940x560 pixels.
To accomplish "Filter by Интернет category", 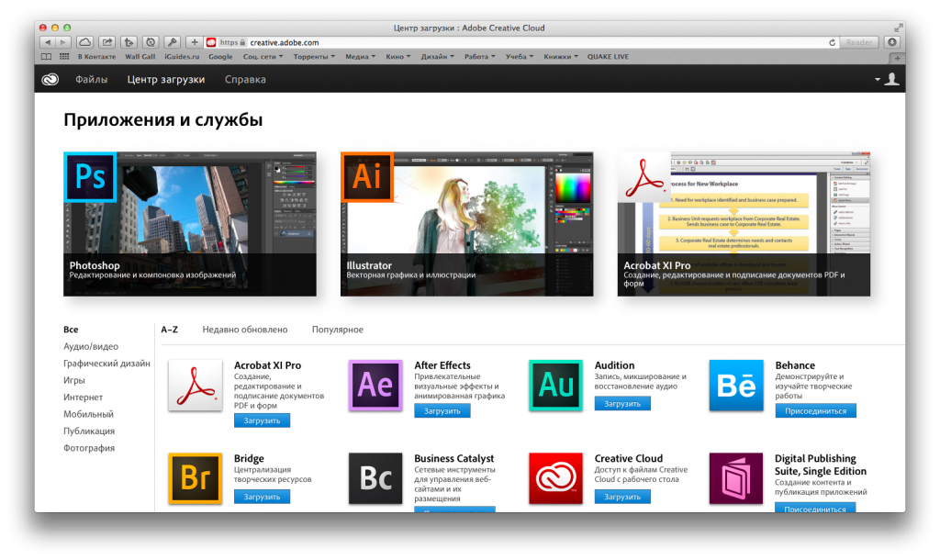I will click(84, 397).
